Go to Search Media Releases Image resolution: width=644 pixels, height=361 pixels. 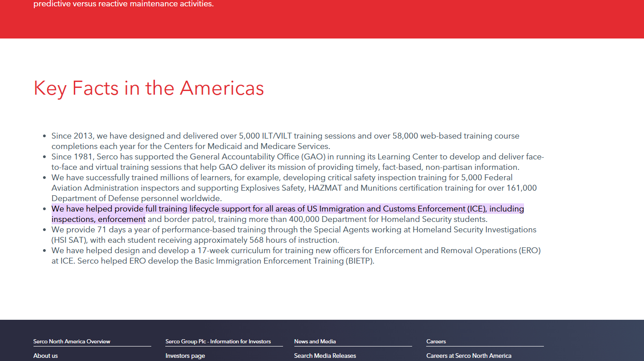click(x=325, y=356)
